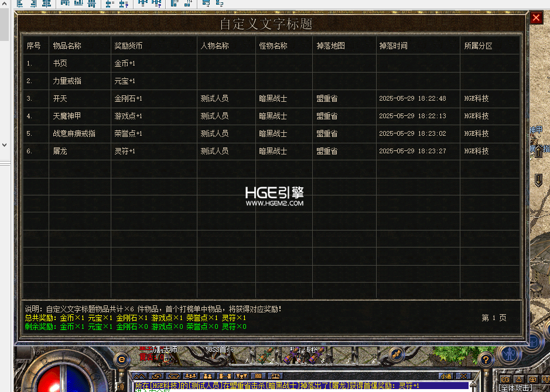Click the 小退 logout button
This screenshot has width=550, height=392.
pos(446,376)
